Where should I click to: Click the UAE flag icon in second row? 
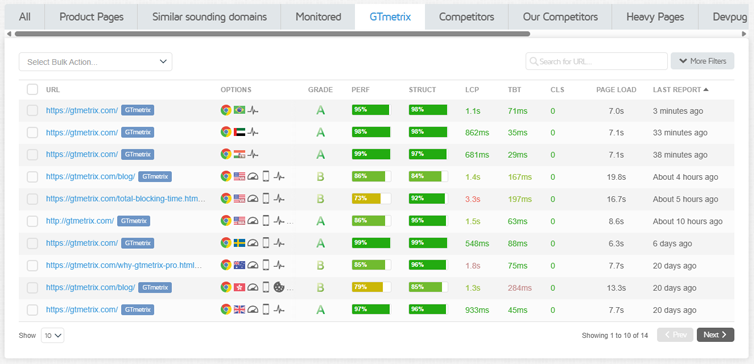pos(239,132)
